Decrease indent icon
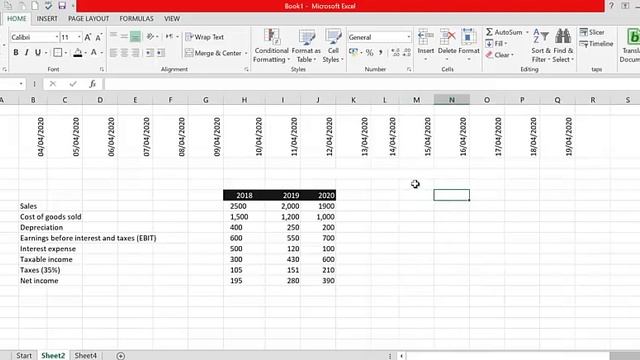This screenshot has height=360, width=640. click(x=150, y=53)
